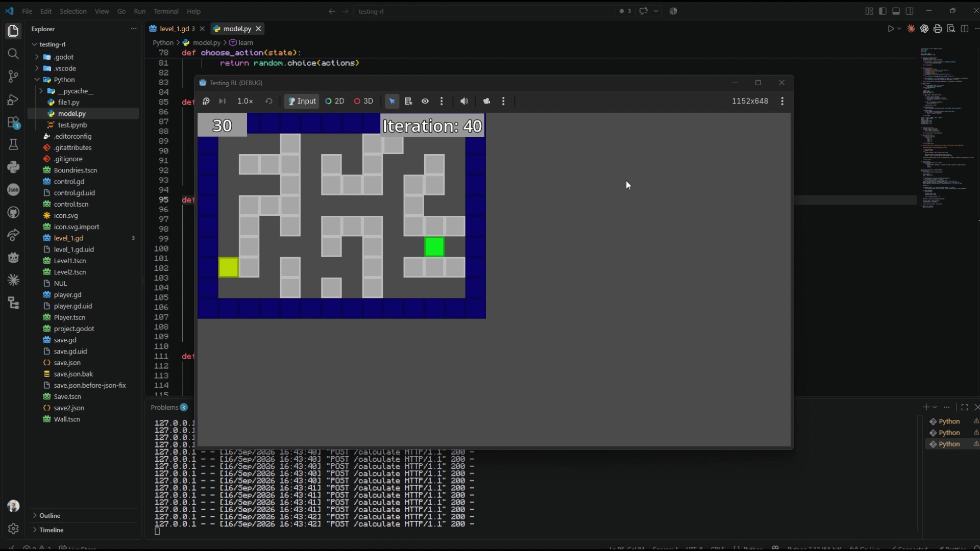The width and height of the screenshot is (980, 551).
Task: Click the print icon in editor toolbar
Action: [x=938, y=29]
